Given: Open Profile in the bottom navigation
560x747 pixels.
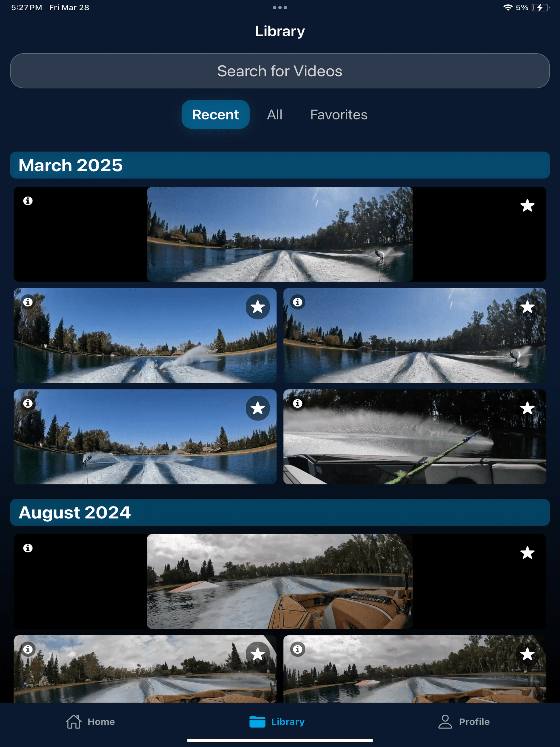Looking at the screenshot, I should [464, 722].
